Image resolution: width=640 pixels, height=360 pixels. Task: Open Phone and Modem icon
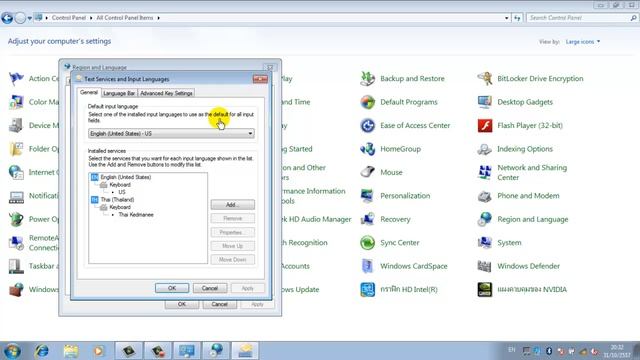484,196
